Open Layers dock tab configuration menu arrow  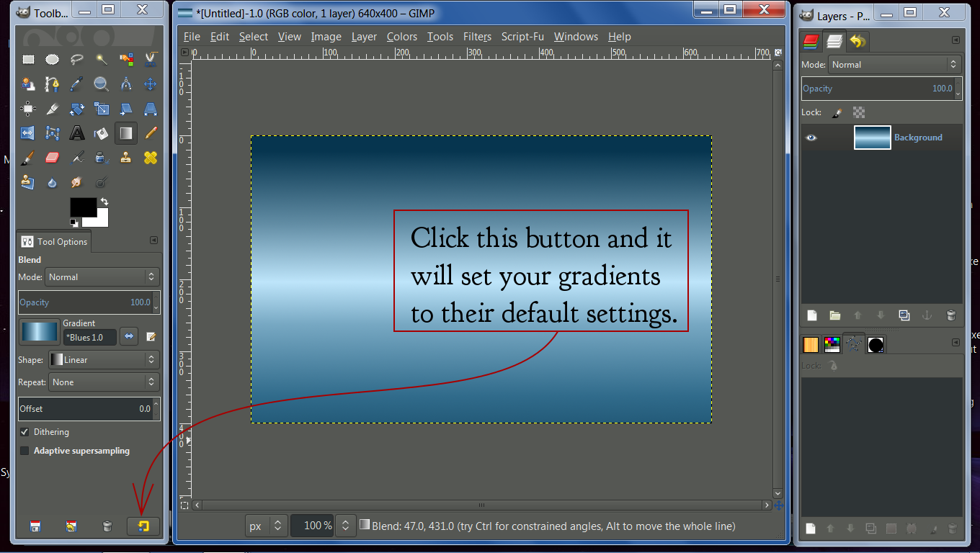(x=955, y=40)
